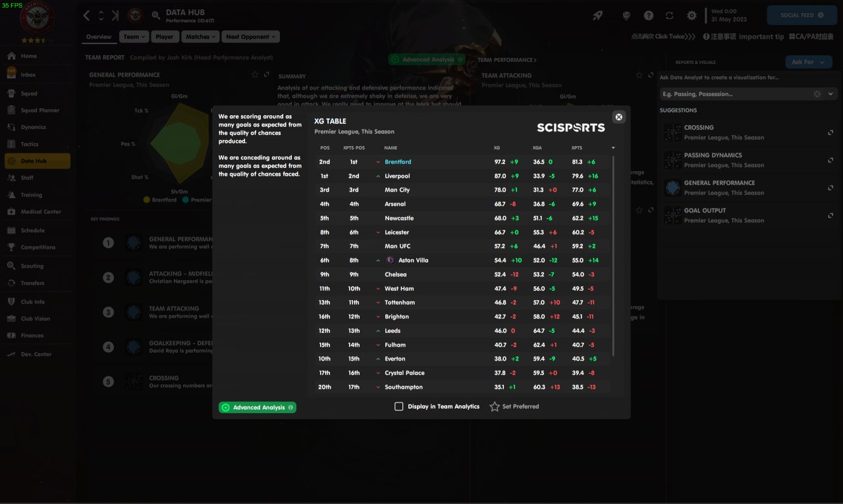This screenshot has height=504, width=843.
Task: Toggle favourite star on General Performance panel
Action: pos(255,75)
